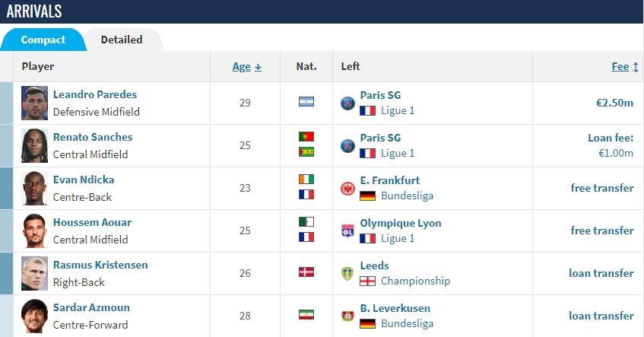The image size is (644, 337).
Task: Open Renato Sanches player profile link
Action: click(93, 137)
